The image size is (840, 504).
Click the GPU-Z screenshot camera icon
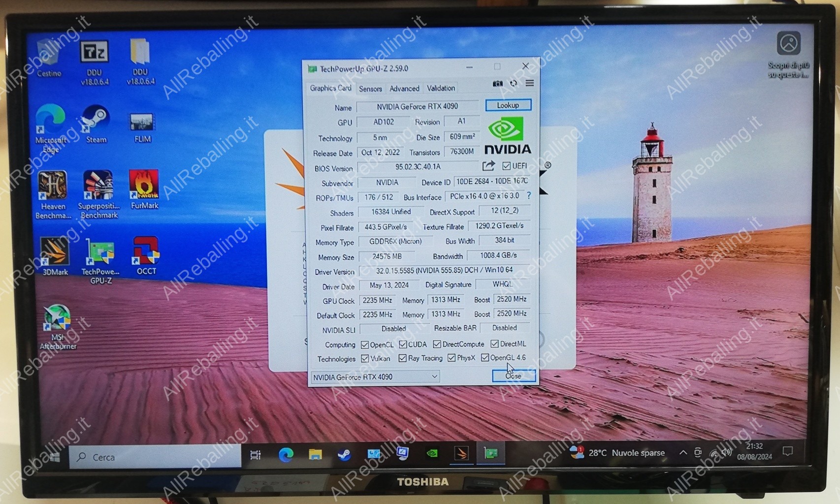click(x=497, y=84)
